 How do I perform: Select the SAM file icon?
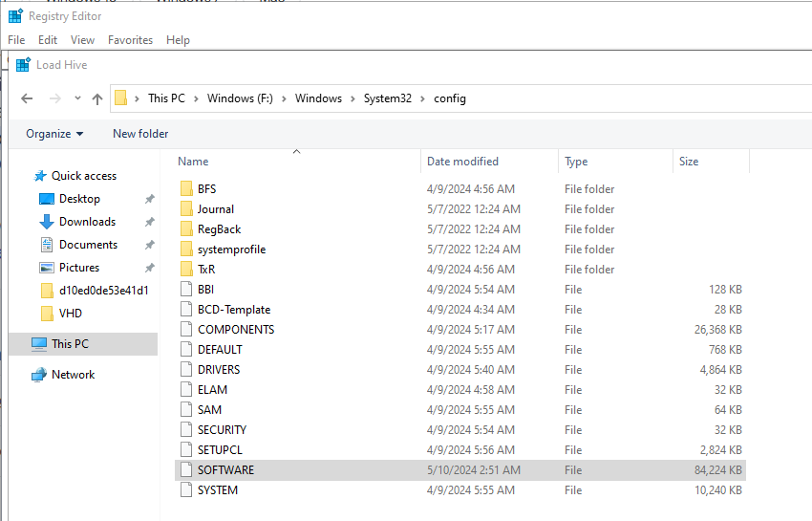click(186, 410)
